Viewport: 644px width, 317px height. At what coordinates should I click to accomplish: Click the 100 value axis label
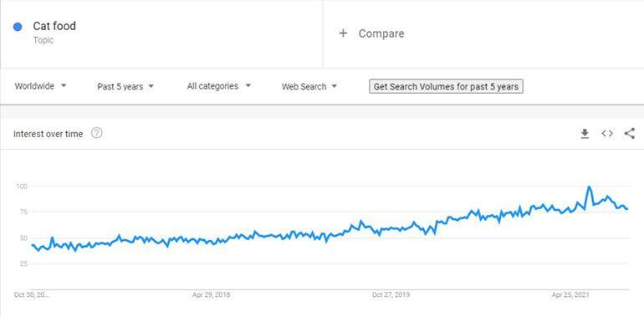coord(22,187)
